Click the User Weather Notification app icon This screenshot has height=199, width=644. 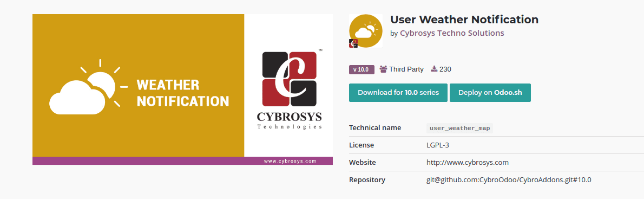tap(365, 31)
